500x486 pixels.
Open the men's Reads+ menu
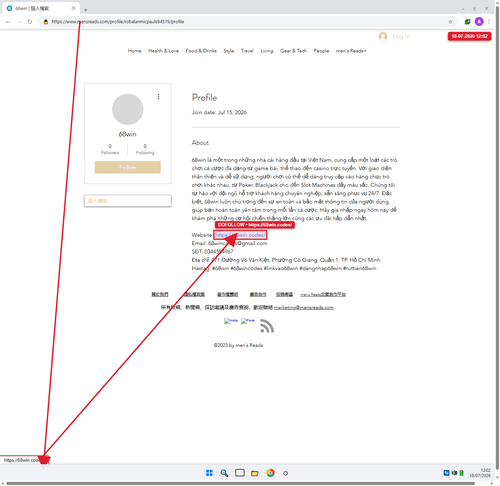tap(351, 51)
